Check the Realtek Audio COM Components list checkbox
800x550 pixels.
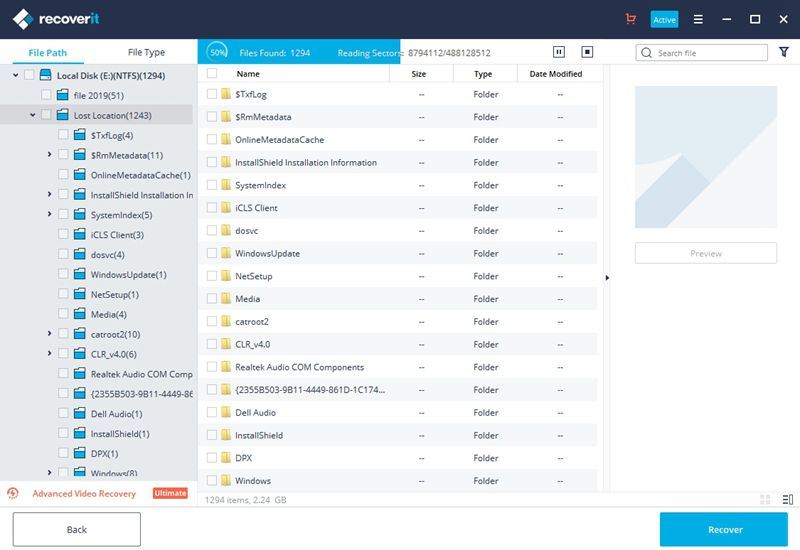pyautogui.click(x=212, y=367)
